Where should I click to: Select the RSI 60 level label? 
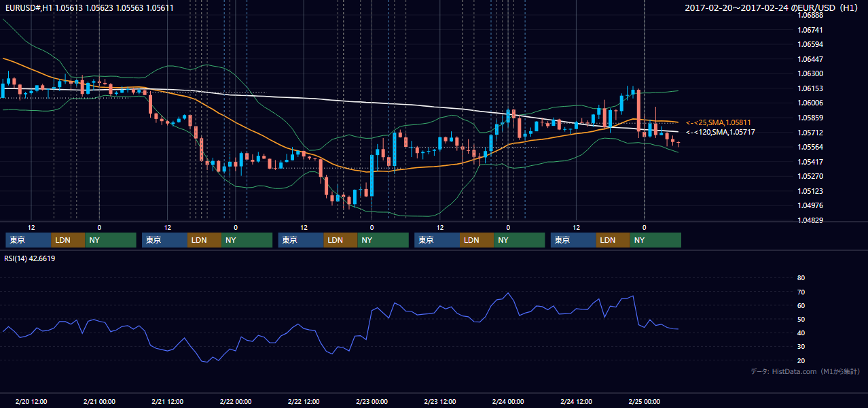pyautogui.click(x=801, y=305)
